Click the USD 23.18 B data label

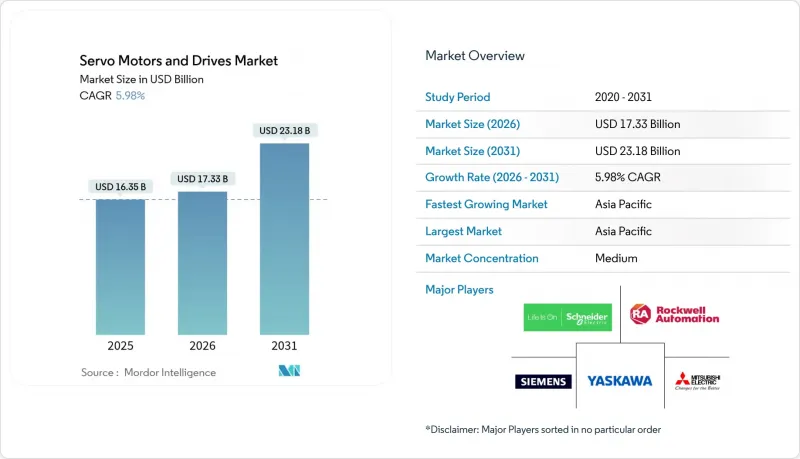284,131
